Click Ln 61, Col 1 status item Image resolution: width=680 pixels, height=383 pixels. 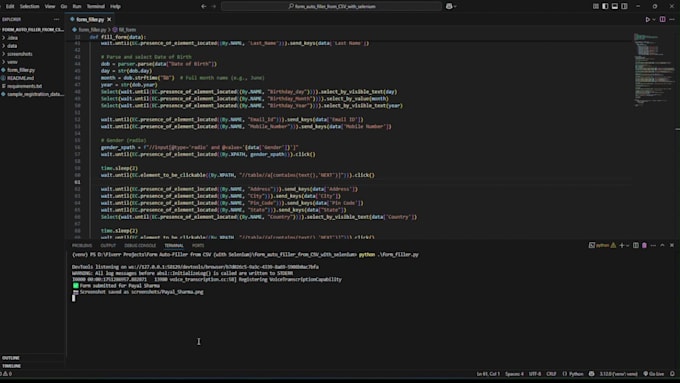[x=488, y=374]
